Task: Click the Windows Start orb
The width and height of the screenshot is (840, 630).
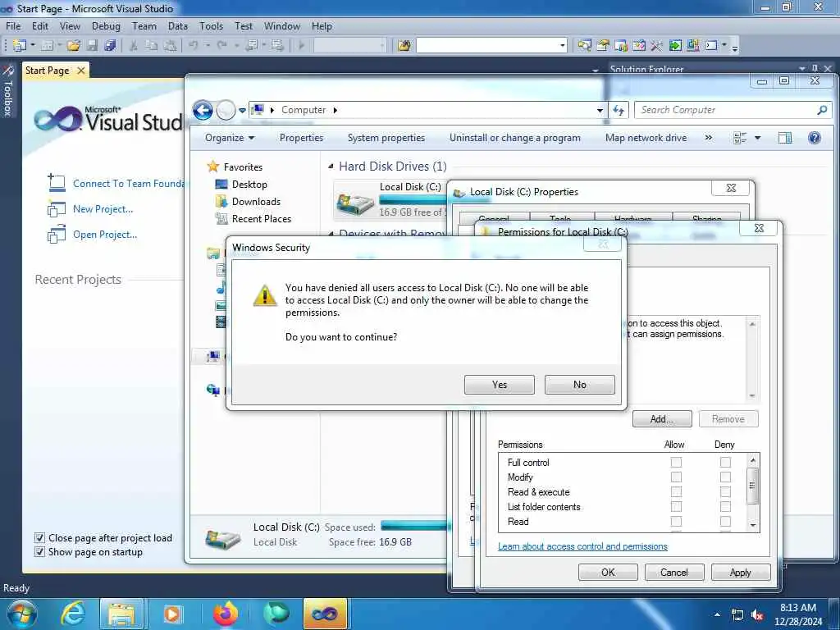Action: [x=21, y=614]
